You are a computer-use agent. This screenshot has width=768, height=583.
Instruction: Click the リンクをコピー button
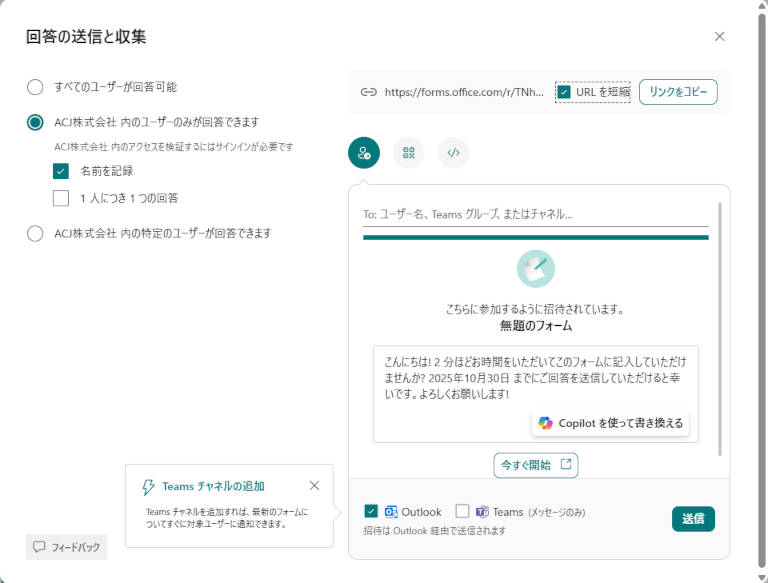(678, 92)
